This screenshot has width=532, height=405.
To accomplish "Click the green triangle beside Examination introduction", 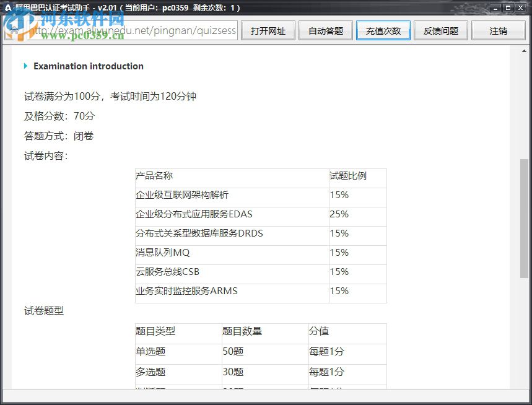I will click(x=26, y=66).
